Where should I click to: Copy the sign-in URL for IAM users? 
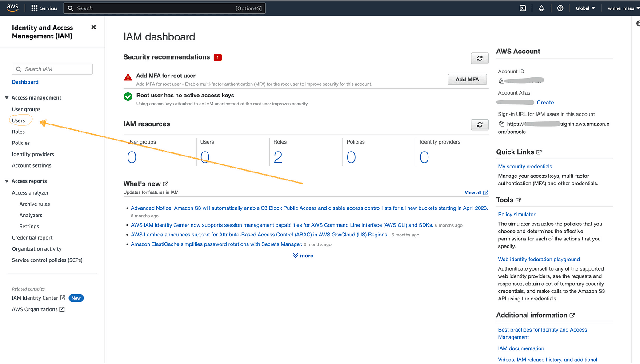pyautogui.click(x=501, y=124)
